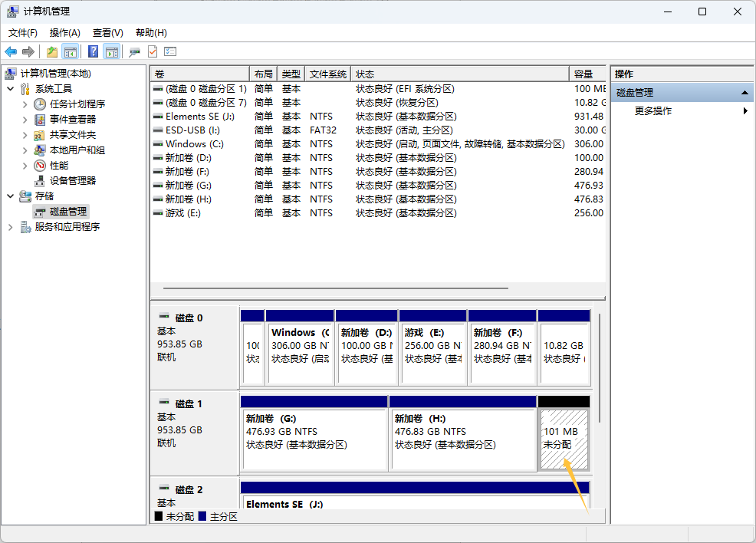Click the checklist Settings toolbar icon

tap(170, 51)
